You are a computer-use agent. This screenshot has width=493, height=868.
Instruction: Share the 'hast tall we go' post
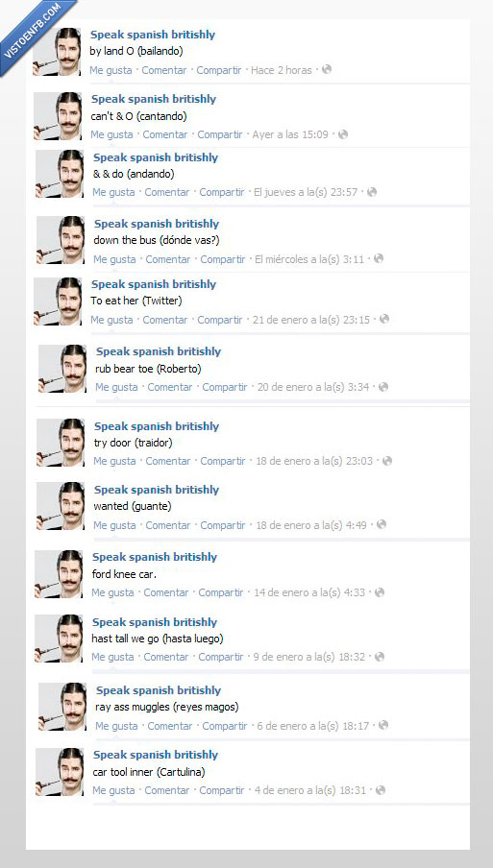[221, 657]
